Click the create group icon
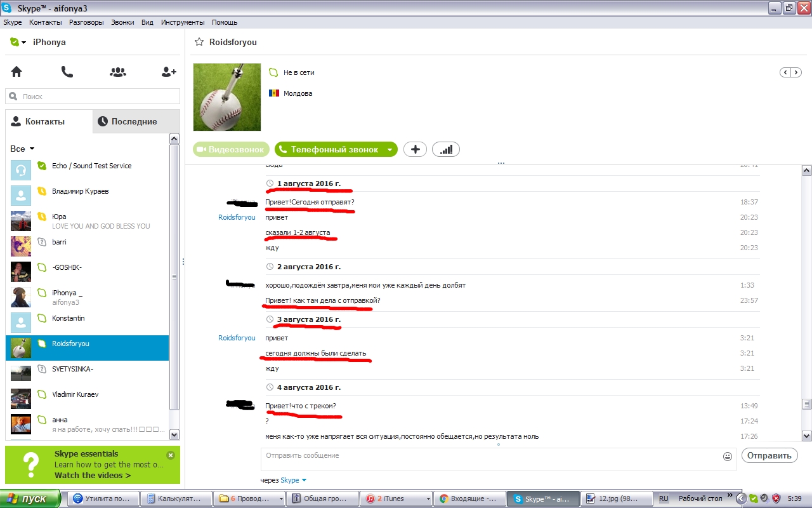The height and width of the screenshot is (508, 812). 118,72
